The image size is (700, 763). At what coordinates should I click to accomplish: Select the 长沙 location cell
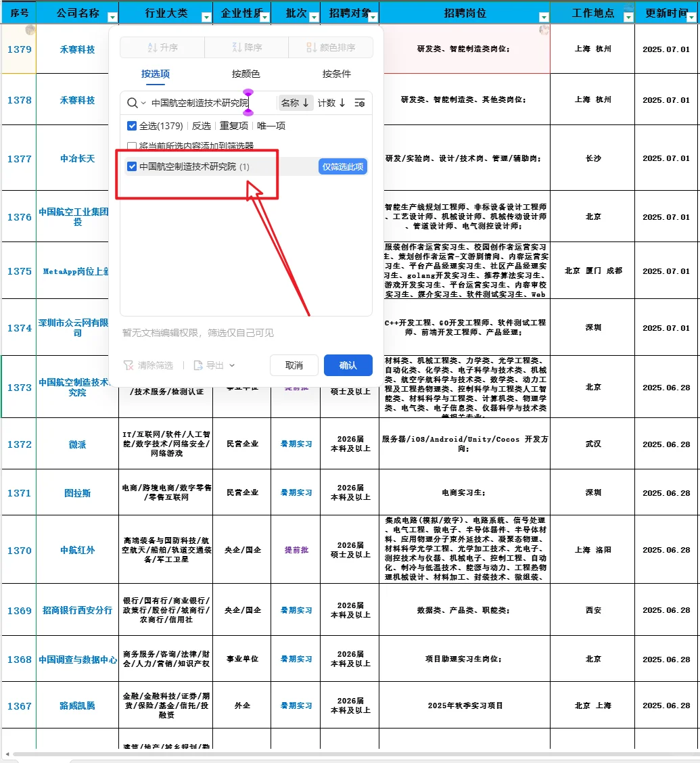click(592, 158)
